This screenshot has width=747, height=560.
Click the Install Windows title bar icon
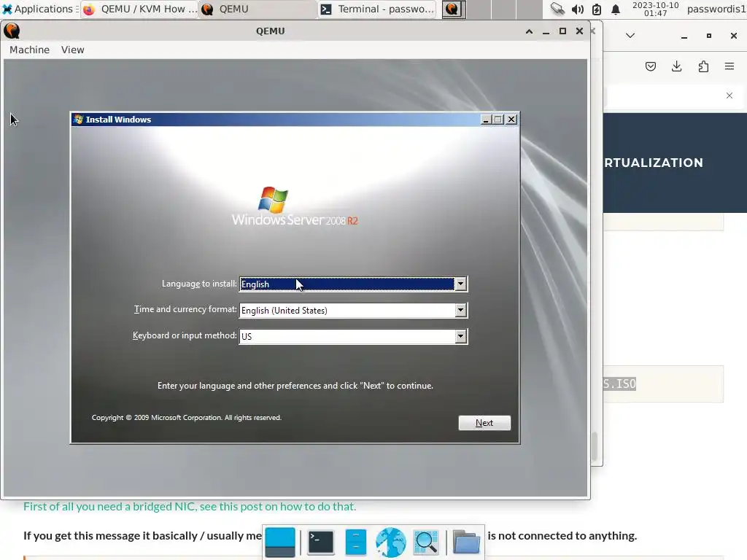(x=78, y=120)
